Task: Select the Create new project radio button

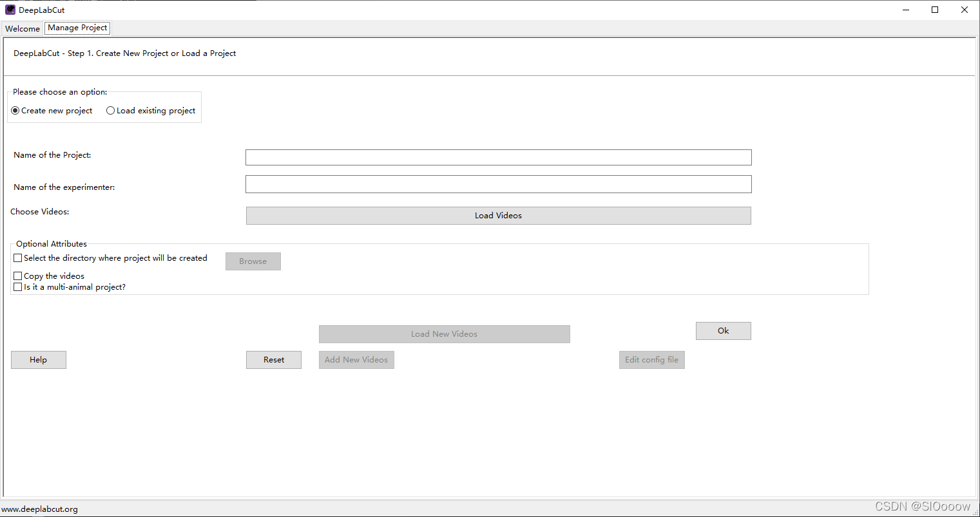Action: [52, 111]
